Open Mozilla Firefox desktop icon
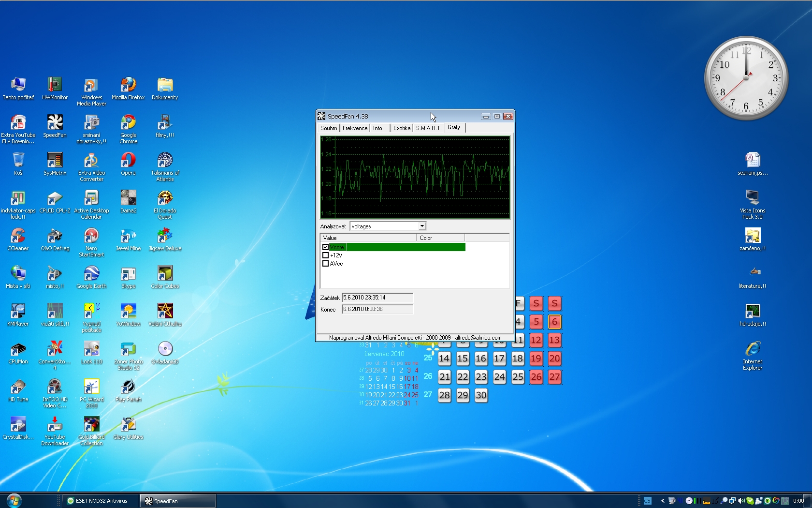The width and height of the screenshot is (812, 508). pos(128,85)
